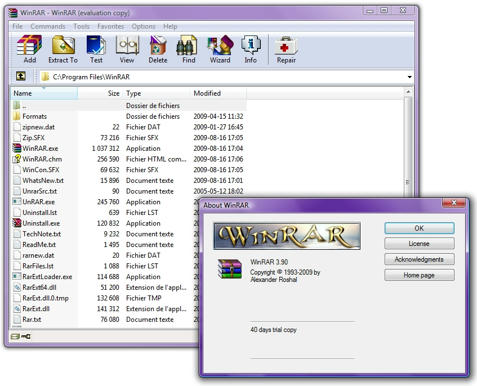
Task: Click the WinRAR logo banner in About dialog
Action: click(x=287, y=236)
